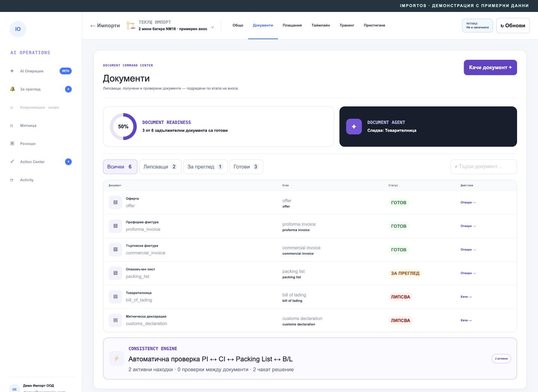
Task: Switch to the Плащания tab
Action: (x=292, y=25)
